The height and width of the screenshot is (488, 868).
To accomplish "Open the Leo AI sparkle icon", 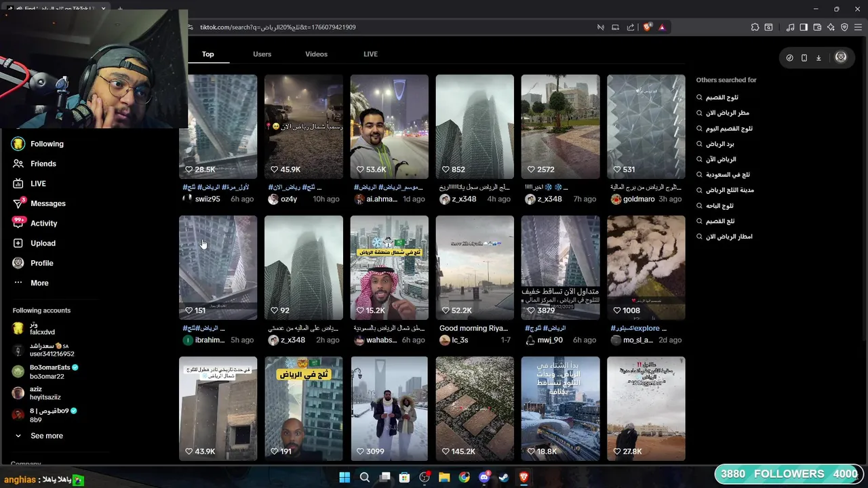I will pos(831,27).
